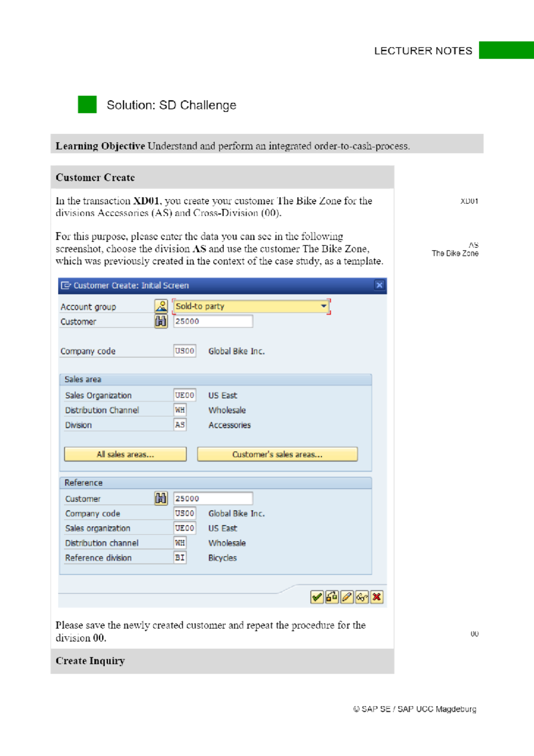The height and width of the screenshot is (756, 534).
Task: Click the icon next to the green checkmark
Action: (332, 597)
